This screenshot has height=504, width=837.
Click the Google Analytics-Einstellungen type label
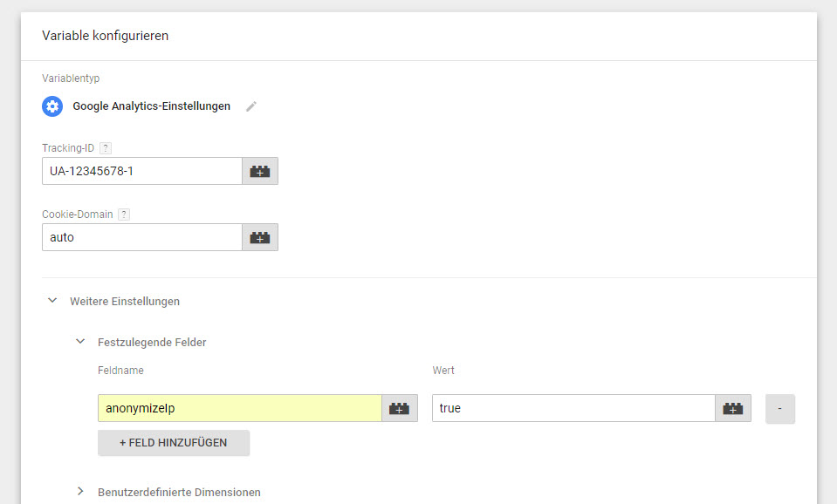(x=151, y=106)
